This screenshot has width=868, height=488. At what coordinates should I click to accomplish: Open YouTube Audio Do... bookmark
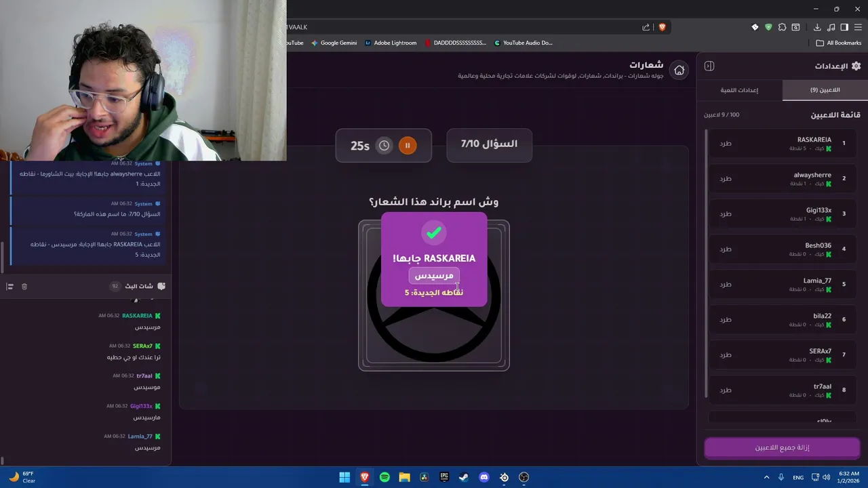[x=523, y=43]
